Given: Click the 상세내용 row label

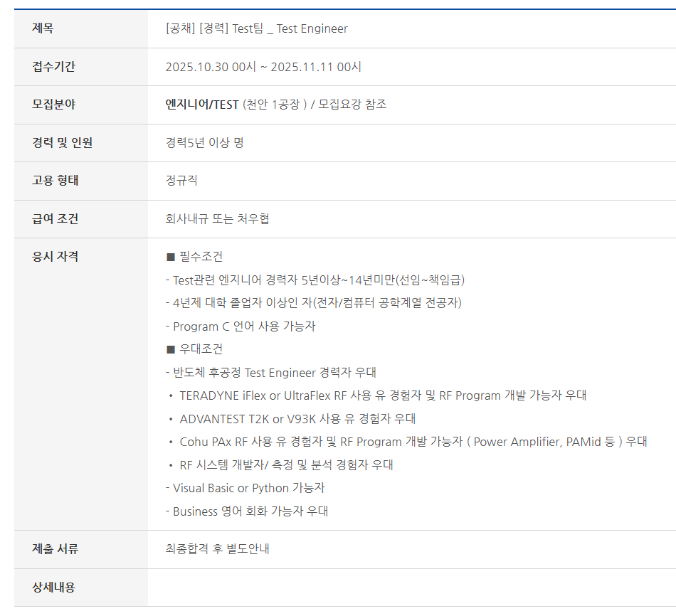Looking at the screenshot, I should [53, 588].
